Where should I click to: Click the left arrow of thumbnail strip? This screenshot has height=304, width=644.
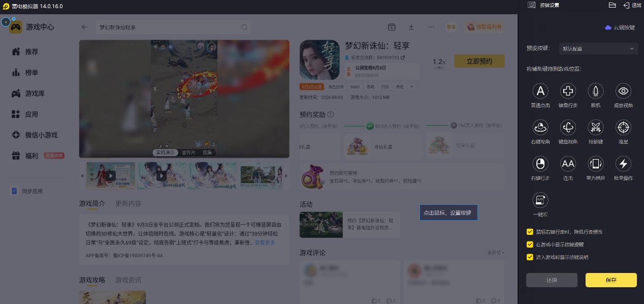82,176
